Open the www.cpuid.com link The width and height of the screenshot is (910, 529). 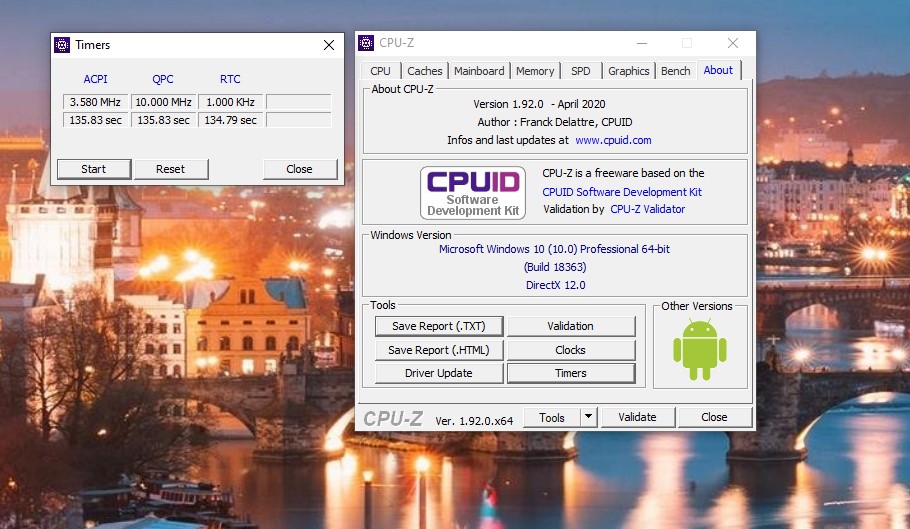tap(613, 140)
